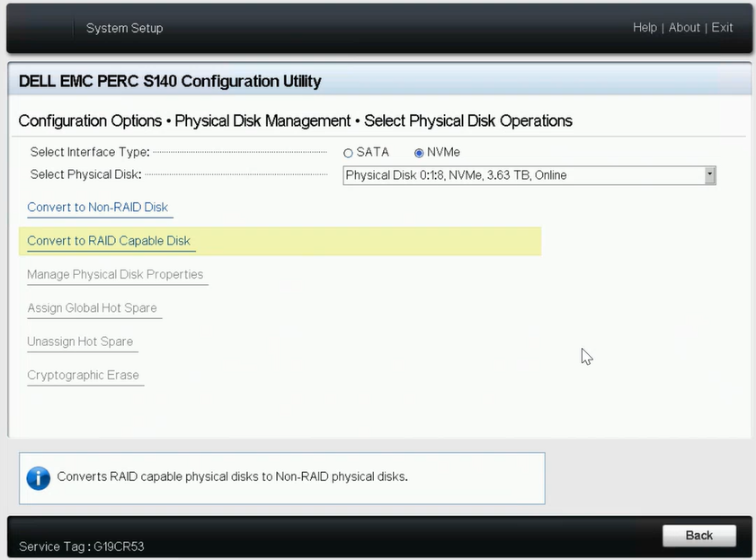This screenshot has height=560, width=756.
Task: Click the Configuration Options breadcrumb text
Action: pyautogui.click(x=90, y=120)
